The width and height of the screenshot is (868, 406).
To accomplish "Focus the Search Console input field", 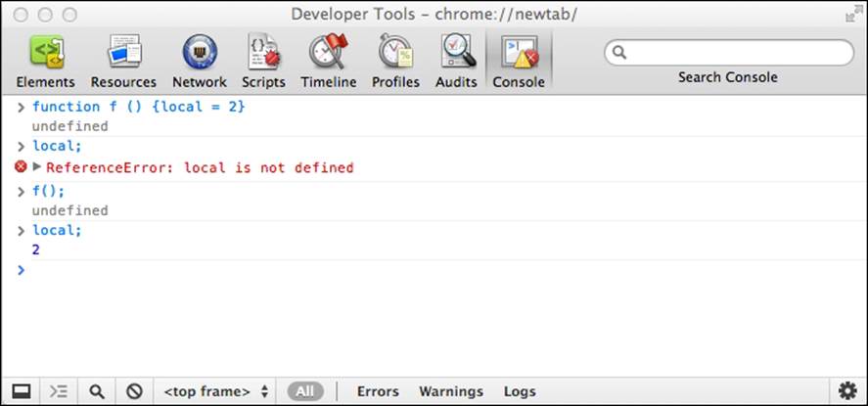I will pyautogui.click(x=729, y=53).
